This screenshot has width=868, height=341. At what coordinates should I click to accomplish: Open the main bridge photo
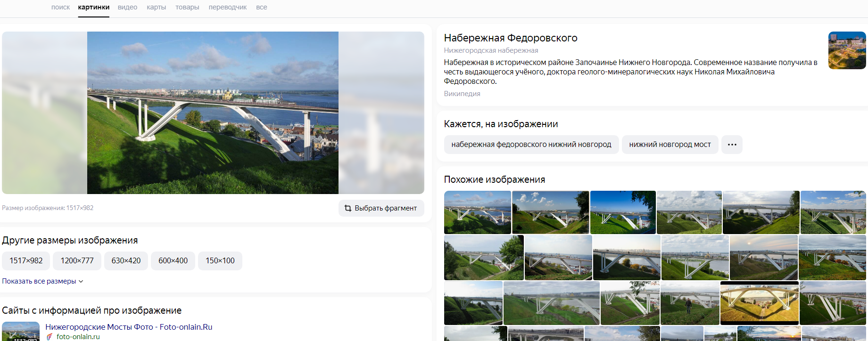(x=213, y=113)
